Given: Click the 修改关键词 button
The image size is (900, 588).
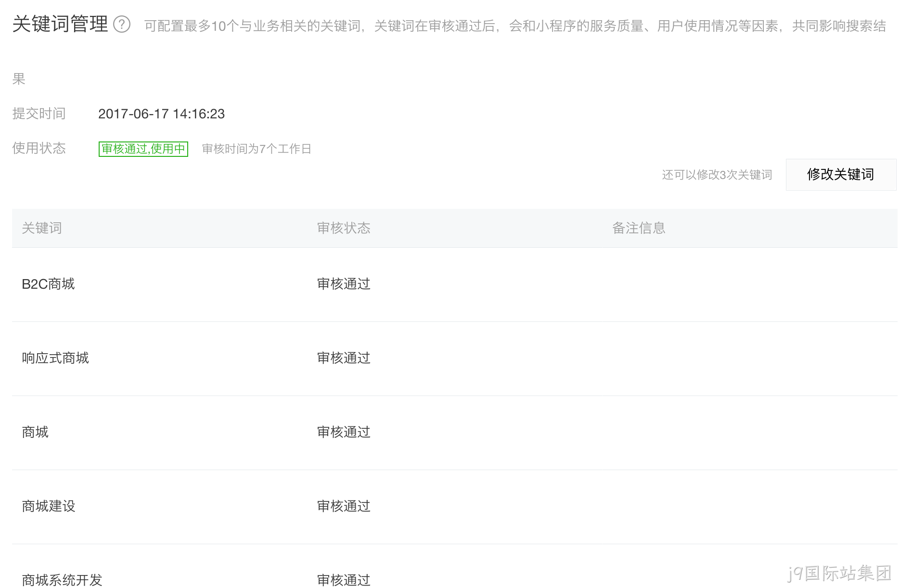Looking at the screenshot, I should pyautogui.click(x=841, y=175).
